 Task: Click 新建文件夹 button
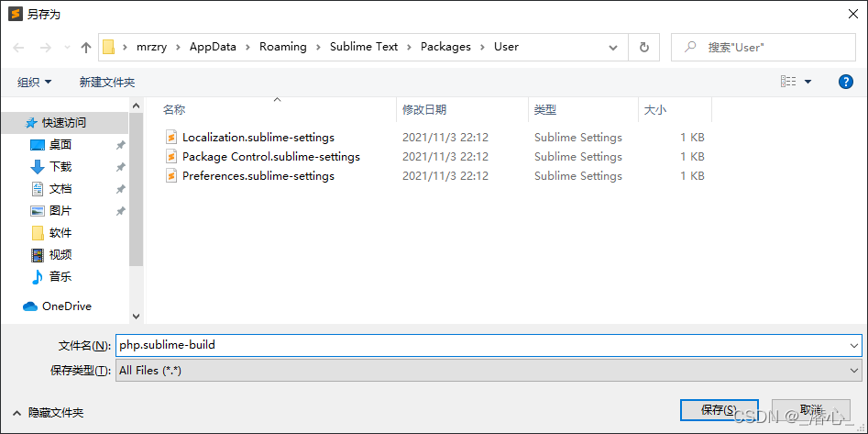pos(107,82)
